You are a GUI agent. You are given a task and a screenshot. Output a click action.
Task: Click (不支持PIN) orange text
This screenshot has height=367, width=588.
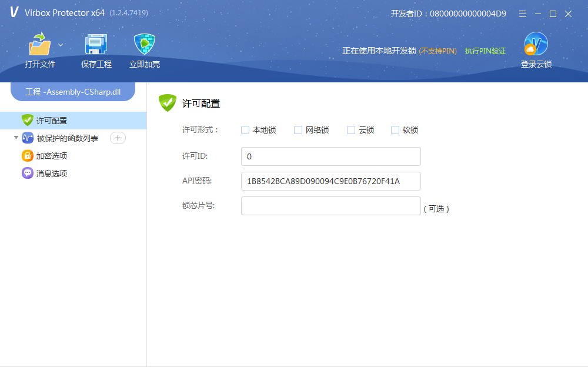pyautogui.click(x=438, y=51)
